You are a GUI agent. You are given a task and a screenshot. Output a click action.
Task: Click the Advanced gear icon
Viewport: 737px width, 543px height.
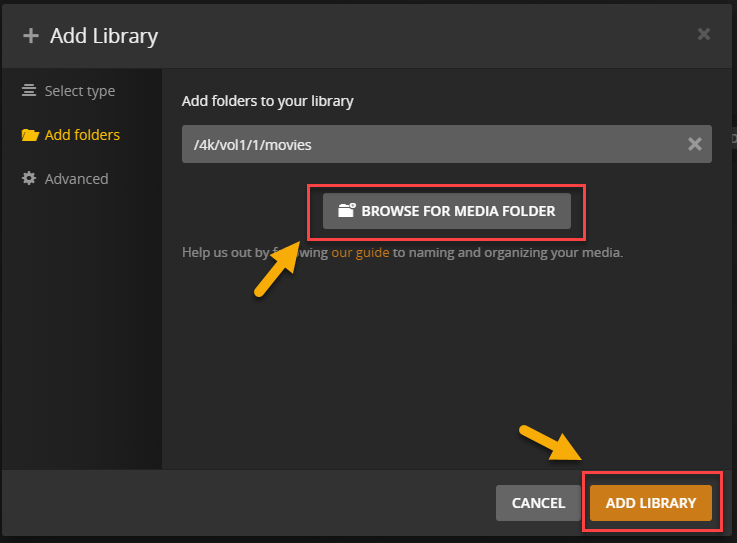coord(29,179)
